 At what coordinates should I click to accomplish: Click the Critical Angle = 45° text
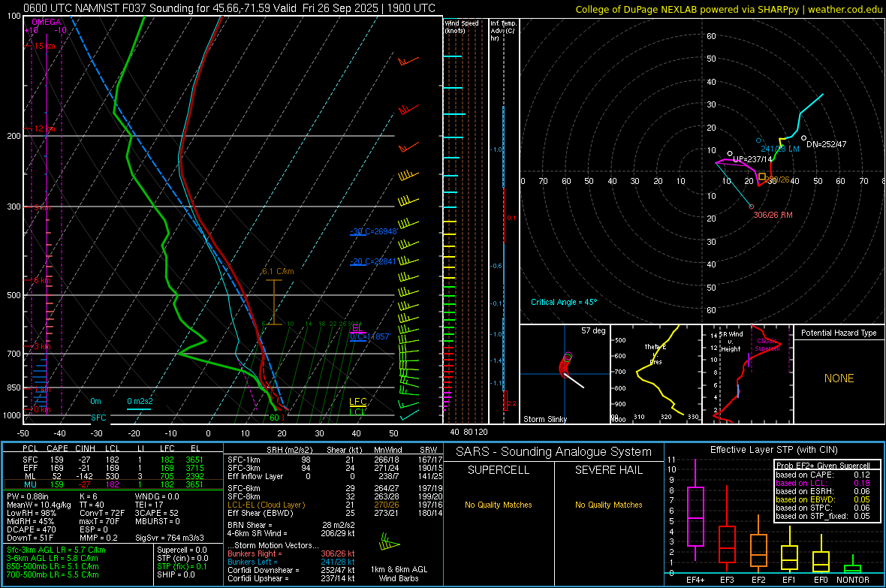[x=564, y=302]
